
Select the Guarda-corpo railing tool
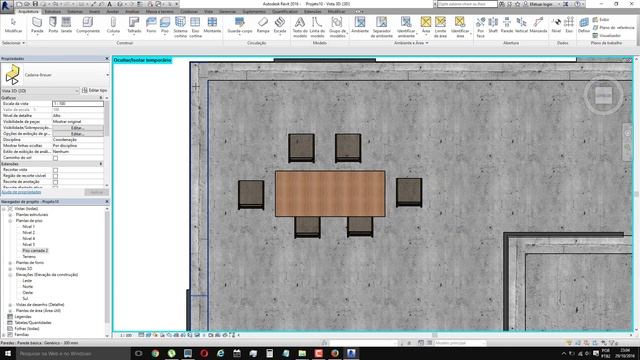pos(240,25)
